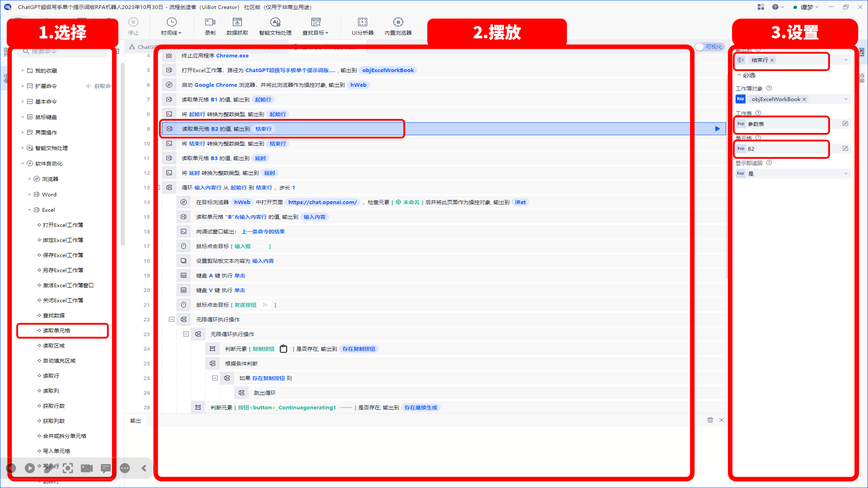Viewport: 868px width, 488px height.
Task: Clear the output panel with the trash icon
Action: coord(710,420)
